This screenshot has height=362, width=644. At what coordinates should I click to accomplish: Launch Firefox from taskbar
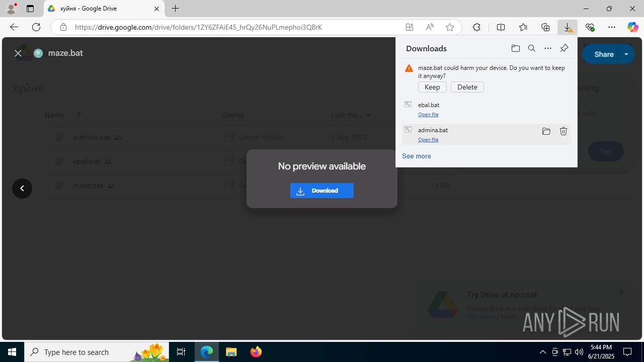[256, 352]
